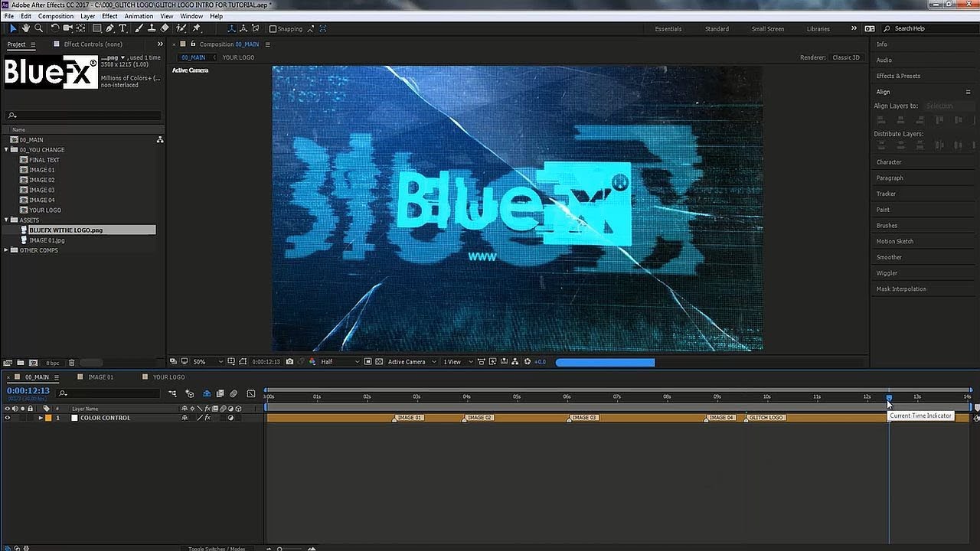
Task: Toggle Frame Blending timeline switch
Action: [x=220, y=393]
